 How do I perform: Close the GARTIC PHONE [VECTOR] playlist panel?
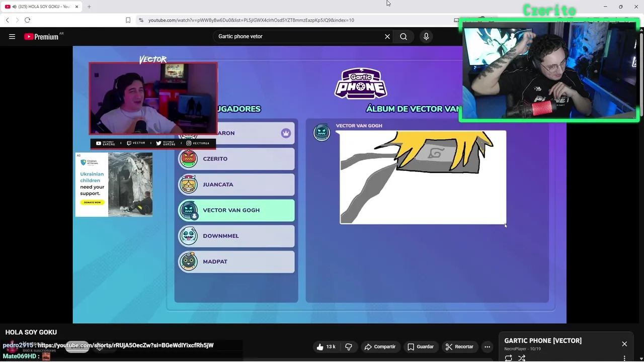pos(624,344)
